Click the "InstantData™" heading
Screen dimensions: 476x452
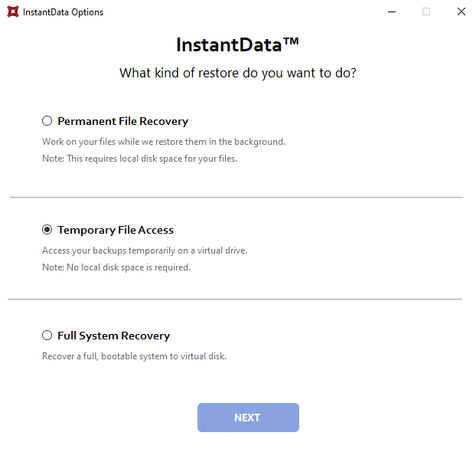coord(238,45)
